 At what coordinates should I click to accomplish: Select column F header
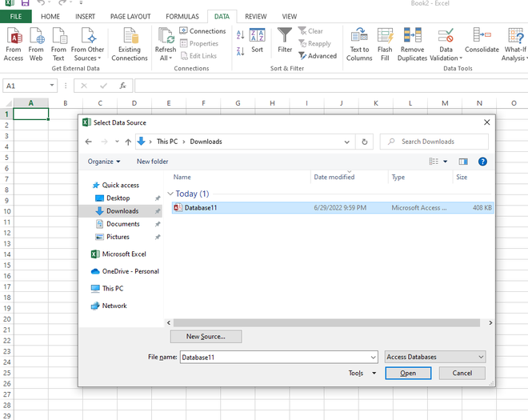point(203,103)
